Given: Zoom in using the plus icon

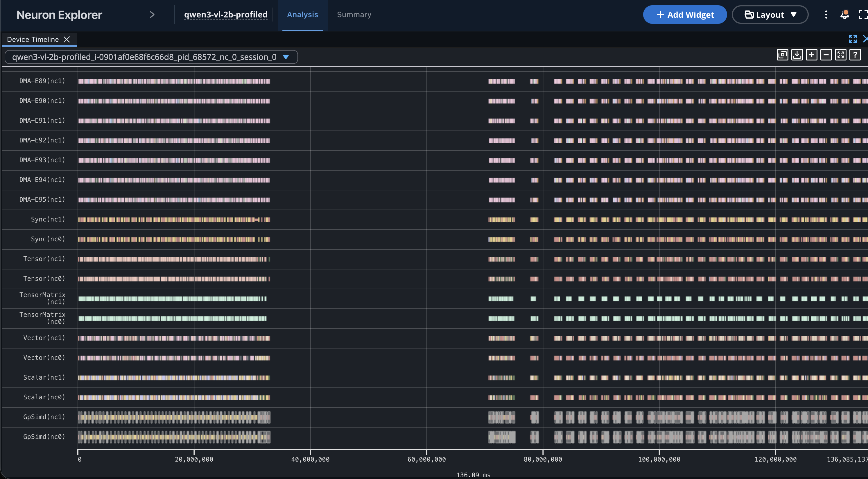Looking at the screenshot, I should coord(811,55).
